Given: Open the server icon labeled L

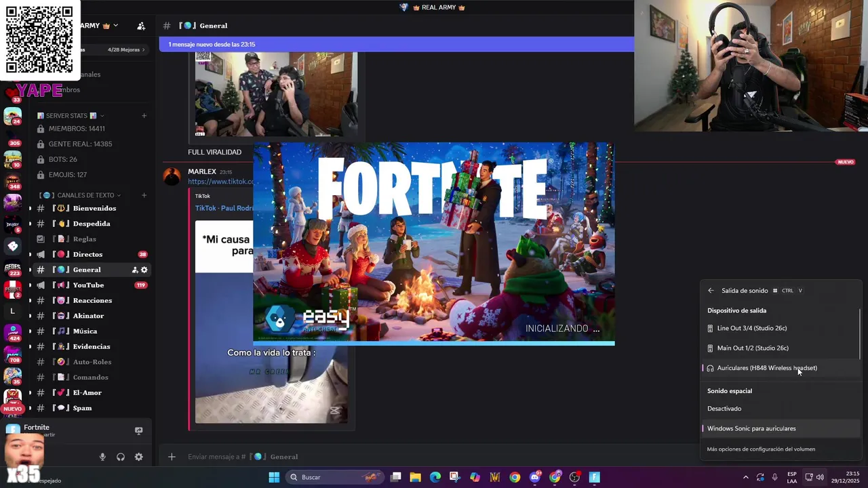Looking at the screenshot, I should point(12,311).
